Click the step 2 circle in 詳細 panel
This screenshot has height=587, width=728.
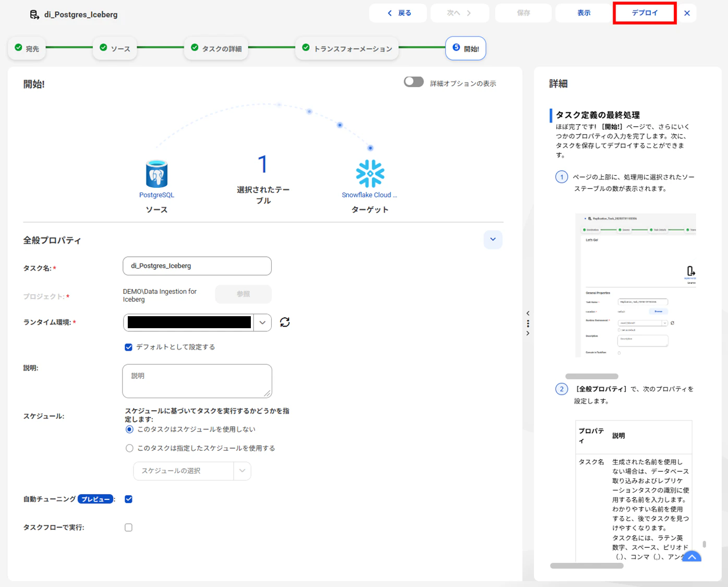click(x=562, y=389)
